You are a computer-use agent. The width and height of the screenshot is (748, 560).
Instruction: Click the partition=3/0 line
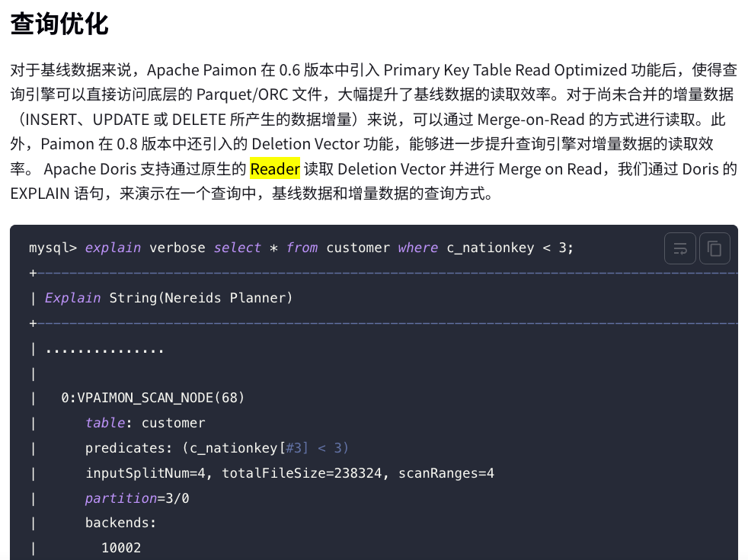pyautogui.click(x=137, y=498)
